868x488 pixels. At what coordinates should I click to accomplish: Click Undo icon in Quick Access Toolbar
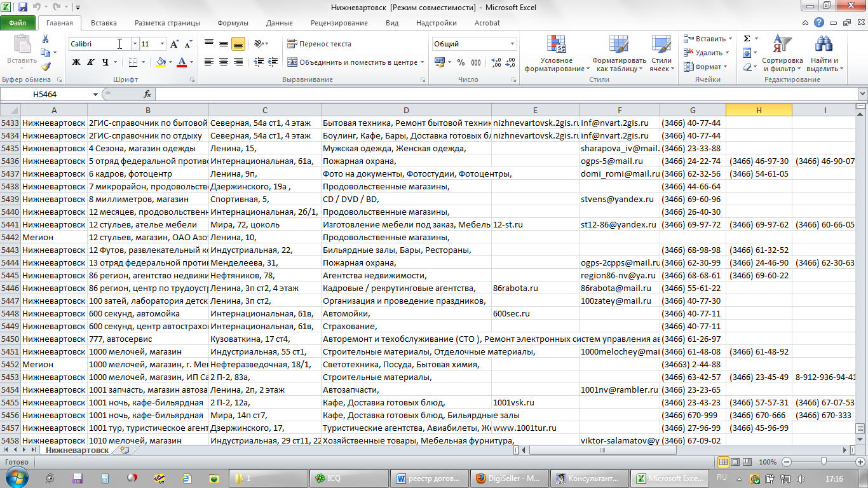[37, 8]
